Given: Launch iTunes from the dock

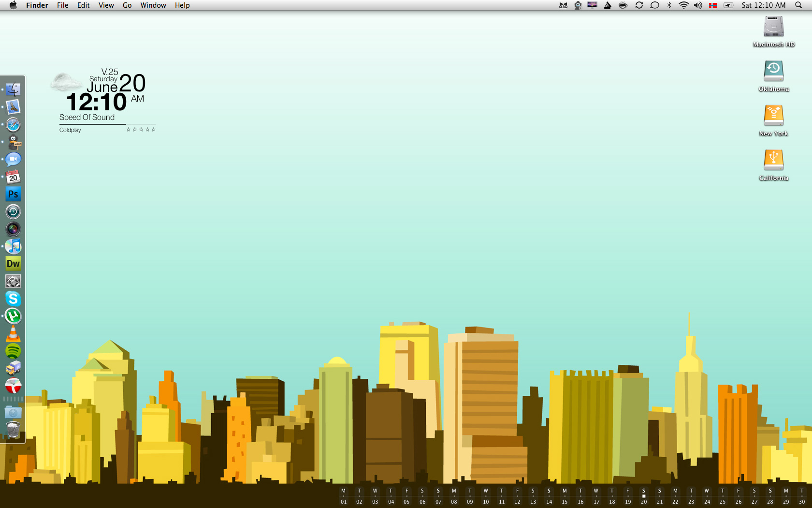Looking at the screenshot, I should coord(13,247).
